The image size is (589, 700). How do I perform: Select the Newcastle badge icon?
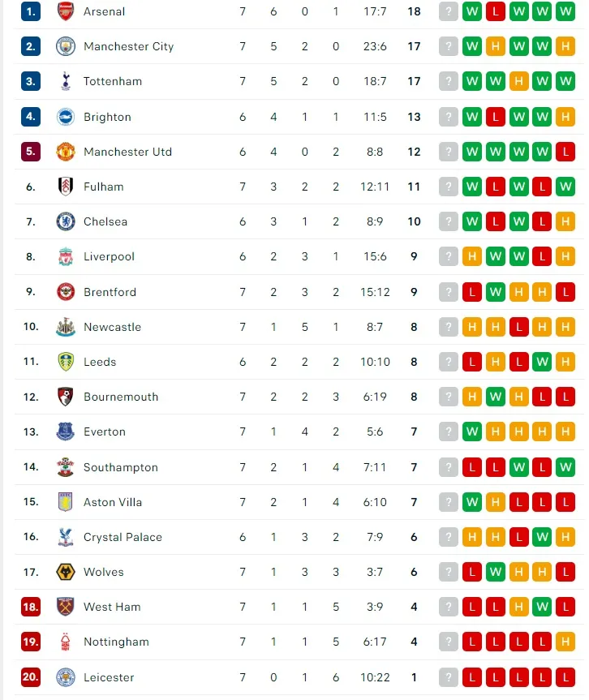pos(66,327)
